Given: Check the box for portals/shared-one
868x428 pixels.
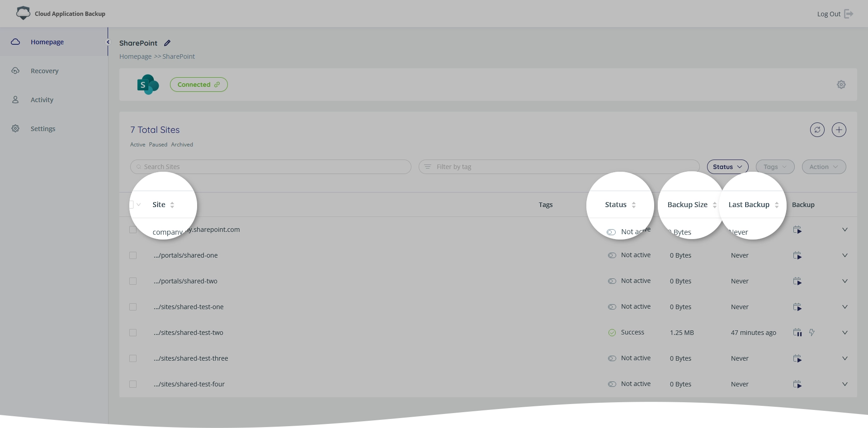Looking at the screenshot, I should [133, 255].
